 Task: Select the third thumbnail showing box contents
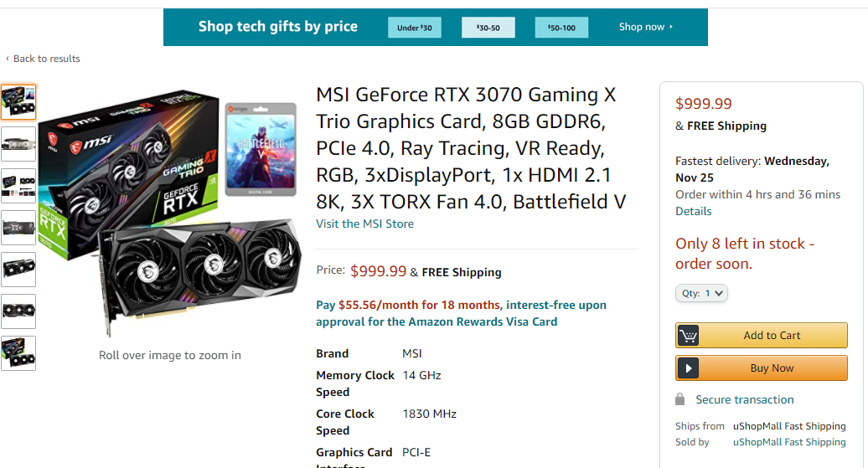(x=18, y=186)
